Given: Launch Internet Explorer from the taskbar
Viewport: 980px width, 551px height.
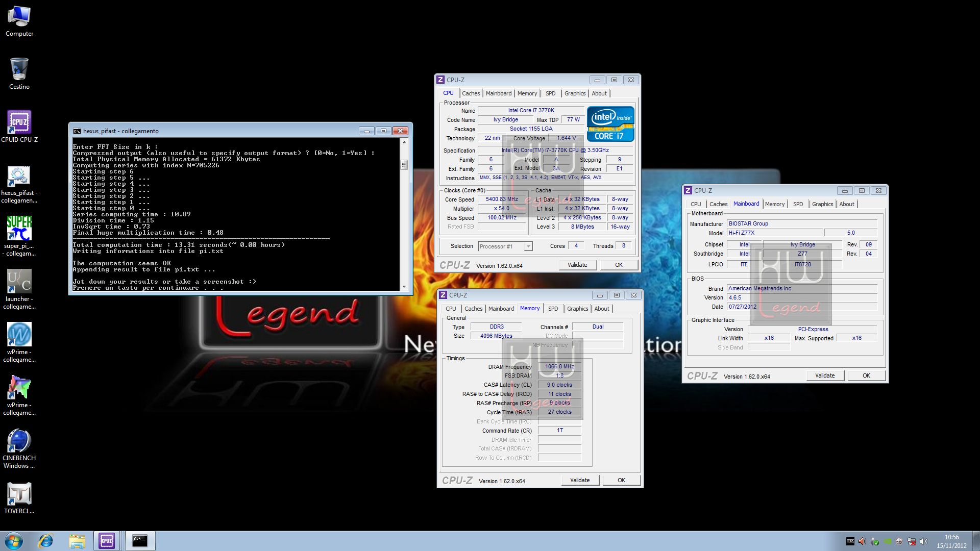Looking at the screenshot, I should pos(46,541).
